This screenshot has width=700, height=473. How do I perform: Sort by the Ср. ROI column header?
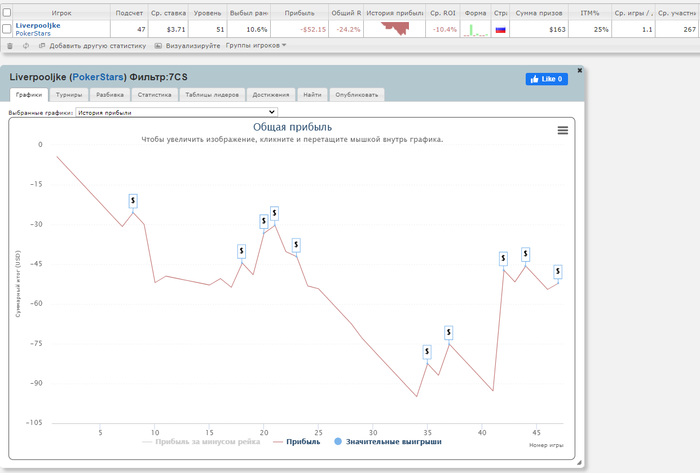tap(443, 13)
